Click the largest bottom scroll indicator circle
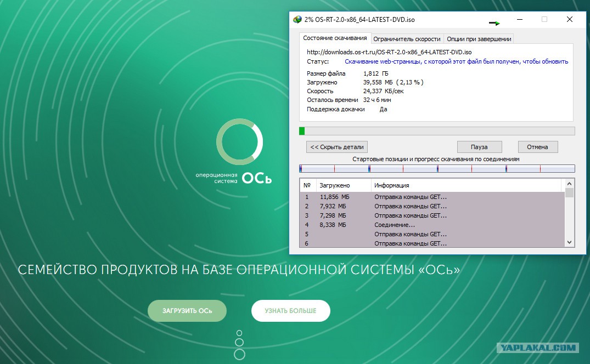This screenshot has width=590, height=364. click(239, 354)
